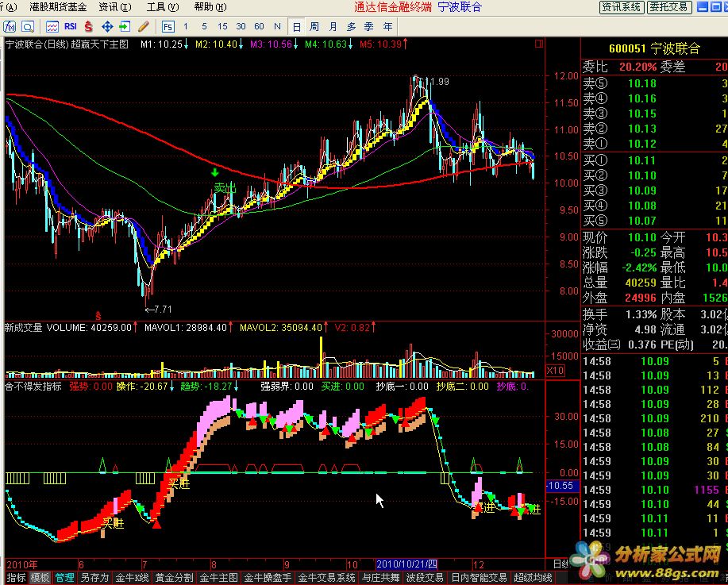This screenshot has width=728, height=585.
Task: Click the magnifier search icon in toolbar
Action: [x=28, y=27]
